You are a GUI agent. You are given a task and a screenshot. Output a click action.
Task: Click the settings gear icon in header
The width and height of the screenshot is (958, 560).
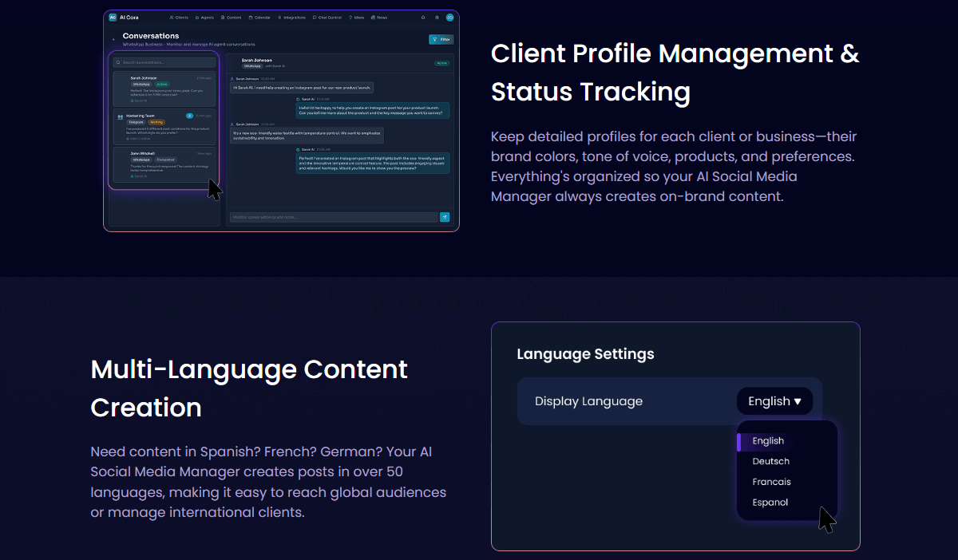point(437,17)
